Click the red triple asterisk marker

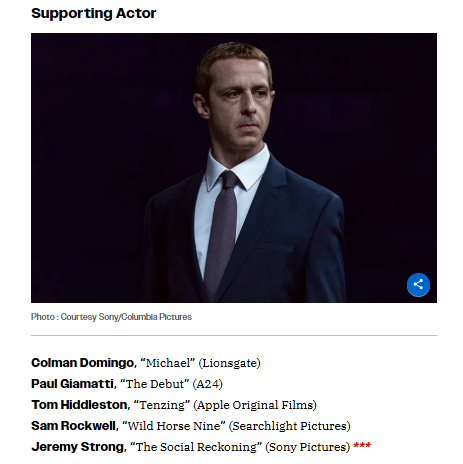[x=362, y=445]
